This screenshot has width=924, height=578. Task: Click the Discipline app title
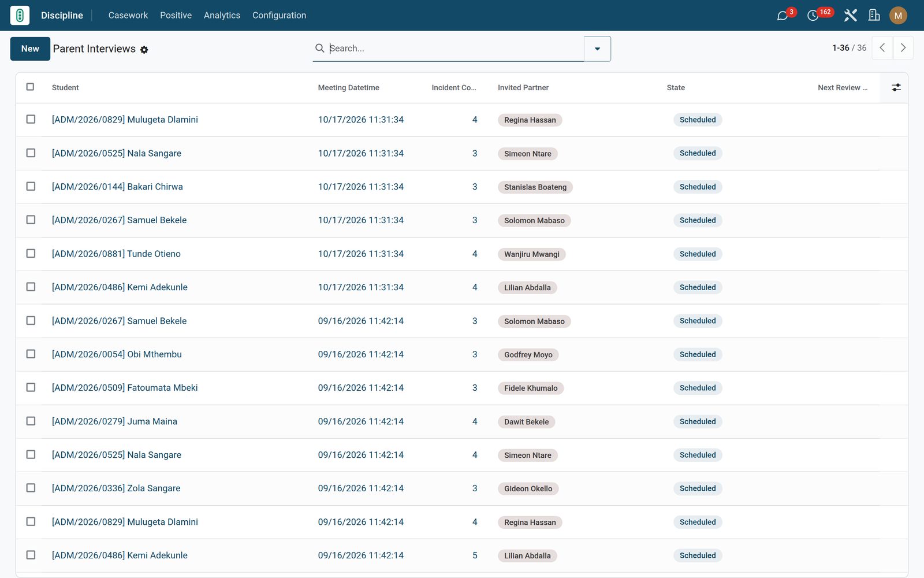point(62,15)
